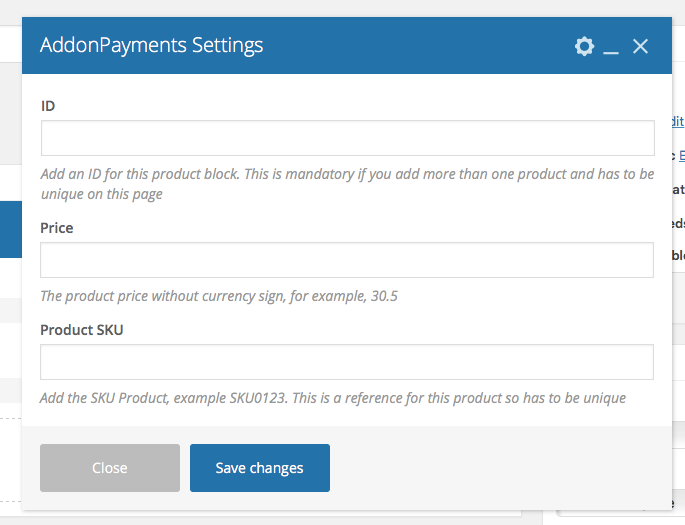Click the second cut-off link beside the dialog
The width and height of the screenshot is (685, 525).
tap(682, 155)
